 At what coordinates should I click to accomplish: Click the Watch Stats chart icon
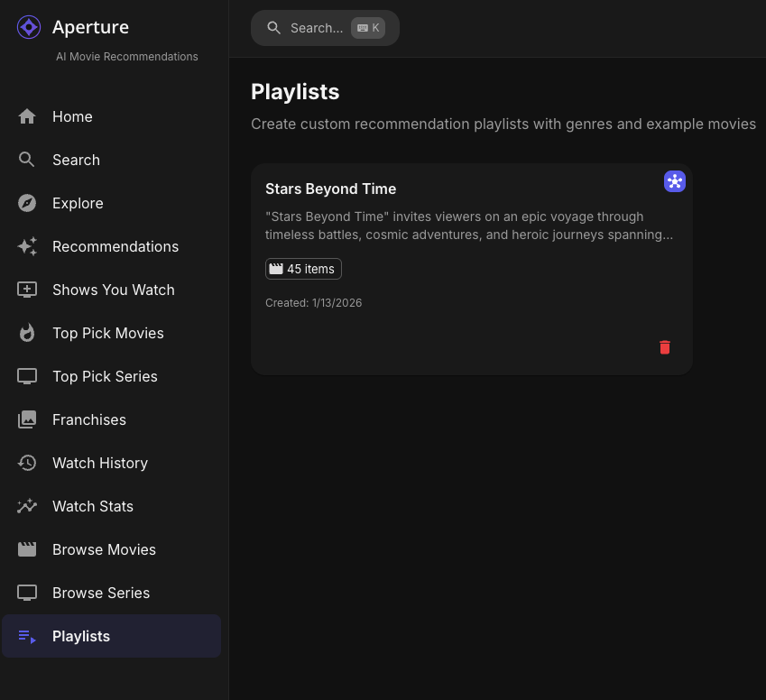(27, 506)
